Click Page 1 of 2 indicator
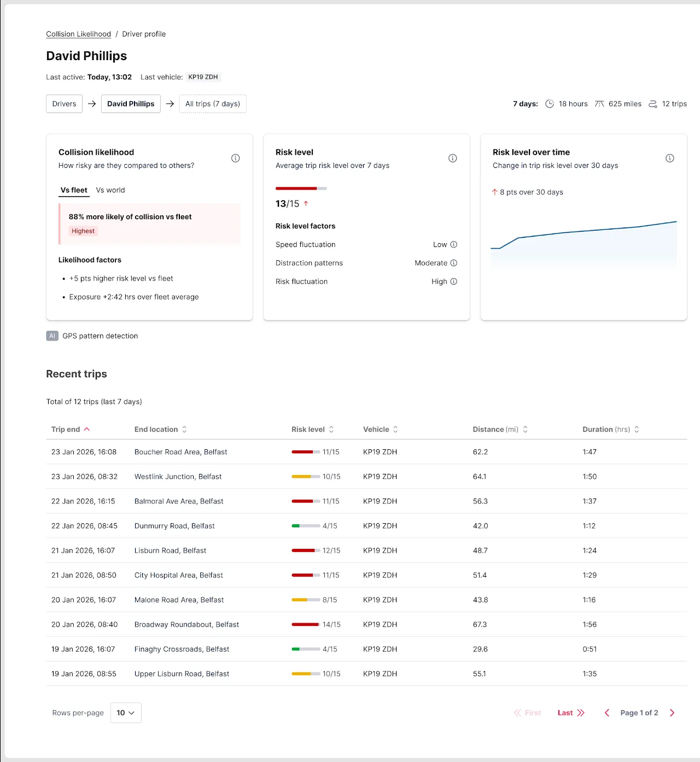Screen dimensions: 700x762 [x=639, y=713]
